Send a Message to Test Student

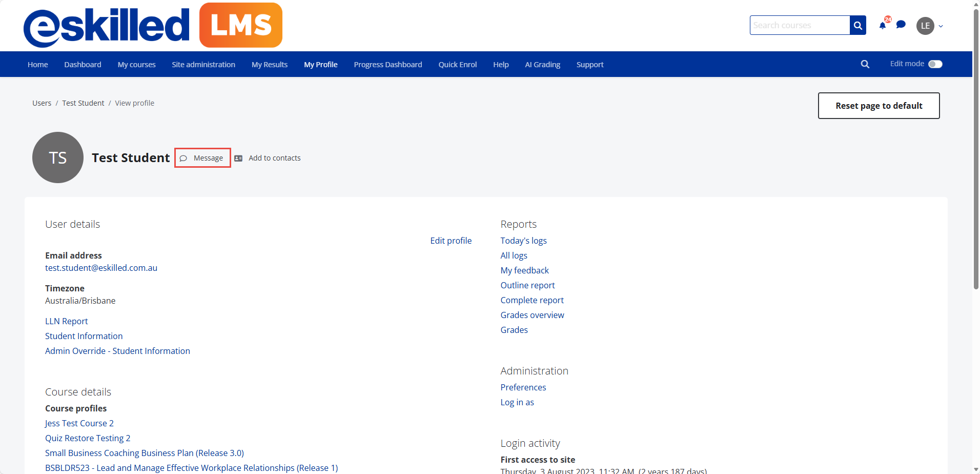click(x=202, y=158)
